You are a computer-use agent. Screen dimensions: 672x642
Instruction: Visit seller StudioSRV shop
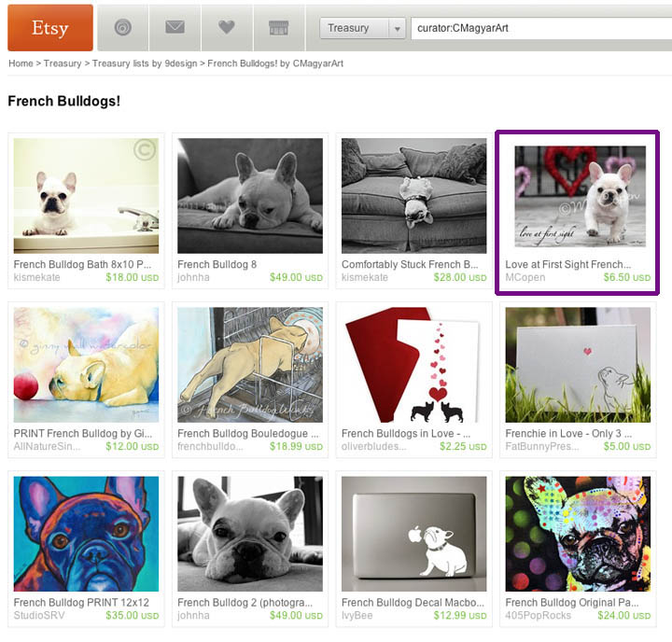[x=39, y=616]
